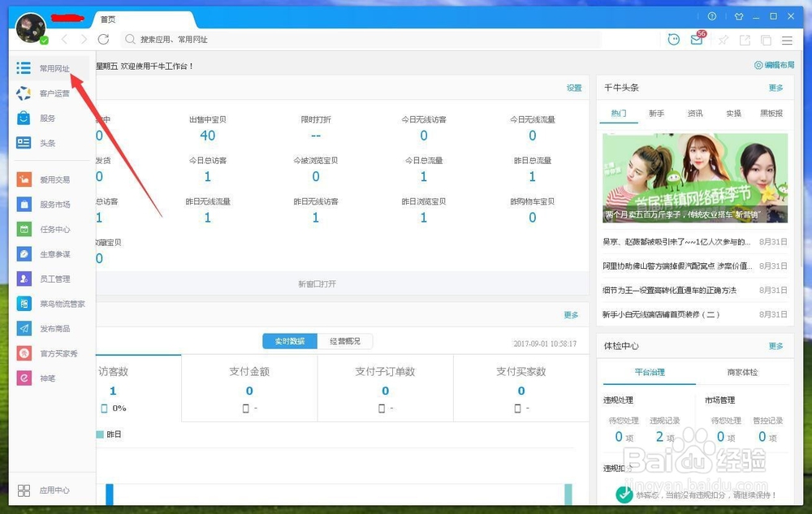Open the 头条 news icon
Image resolution: width=812 pixels, height=514 pixels.
(x=24, y=143)
